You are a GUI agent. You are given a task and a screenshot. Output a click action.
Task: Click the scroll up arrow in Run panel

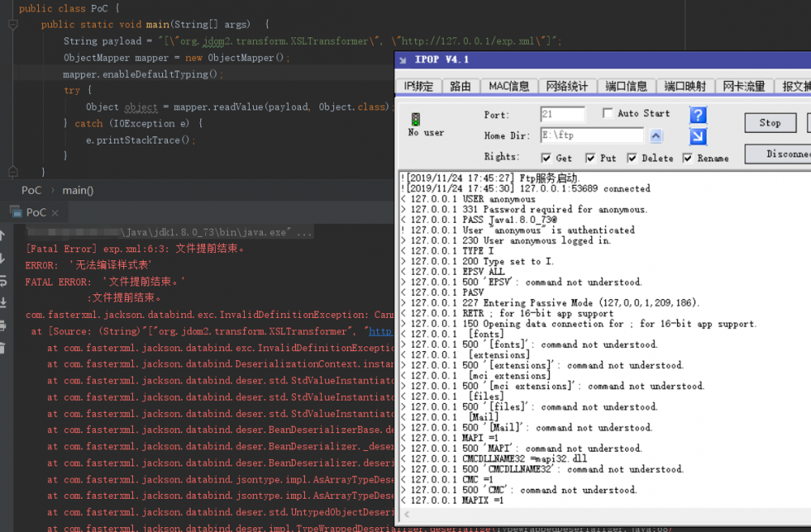click(2, 236)
